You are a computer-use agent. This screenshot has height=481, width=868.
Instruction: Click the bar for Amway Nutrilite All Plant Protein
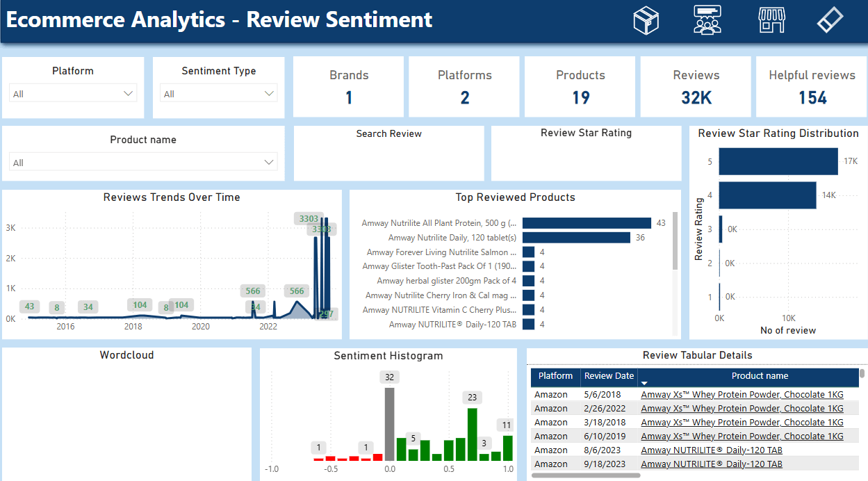pyautogui.click(x=587, y=223)
